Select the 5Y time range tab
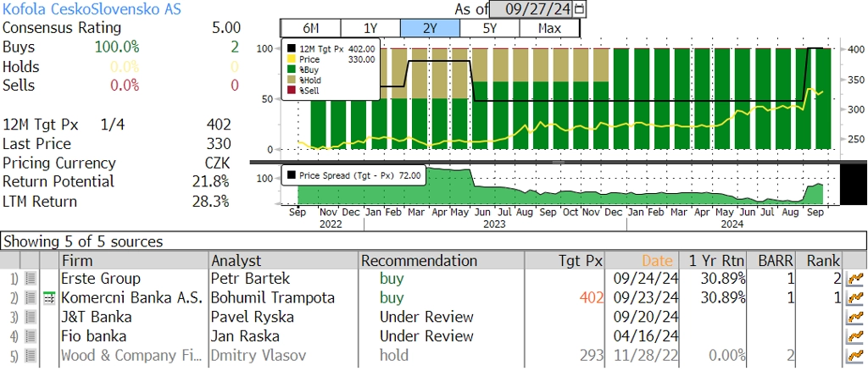The width and height of the screenshot is (868, 371). click(x=490, y=28)
